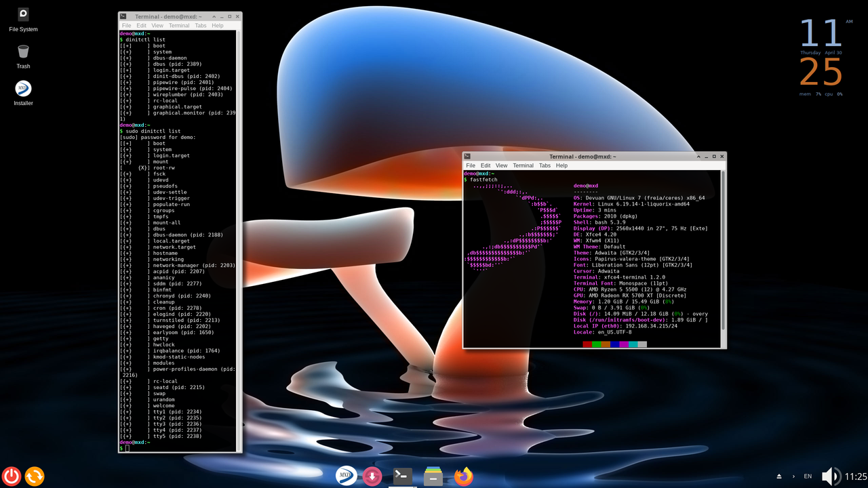Viewport: 868px width, 488px height.
Task: Click the 'Kernel: Linux 6.19.14-1-liquorix-amd64' line
Action: coord(631,204)
